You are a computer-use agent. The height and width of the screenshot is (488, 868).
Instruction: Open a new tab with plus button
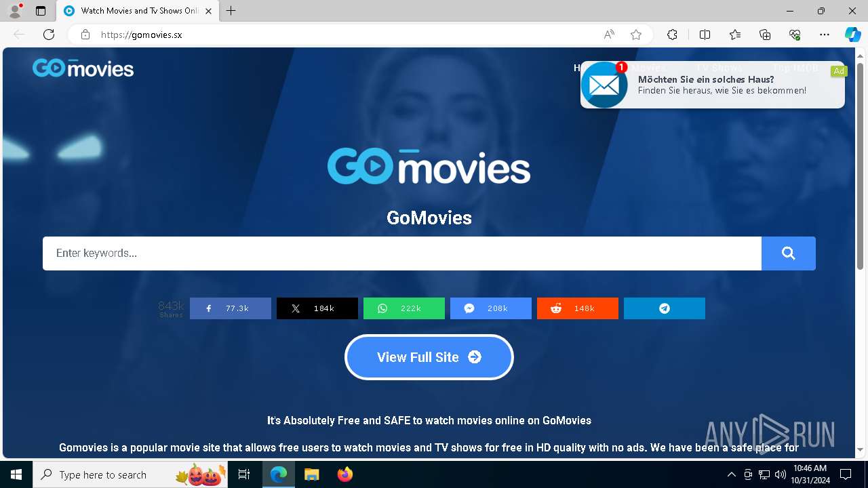(231, 11)
